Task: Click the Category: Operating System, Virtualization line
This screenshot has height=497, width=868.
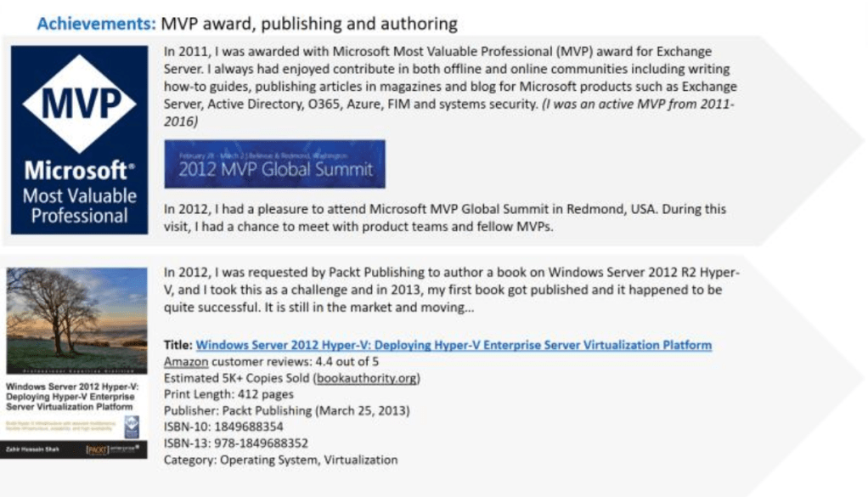Action: click(280, 460)
